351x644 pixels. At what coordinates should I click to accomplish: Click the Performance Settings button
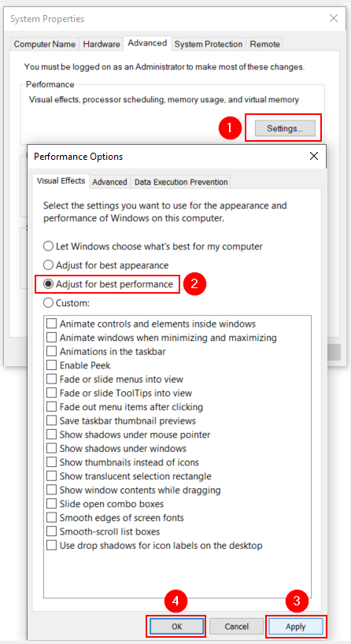(285, 128)
